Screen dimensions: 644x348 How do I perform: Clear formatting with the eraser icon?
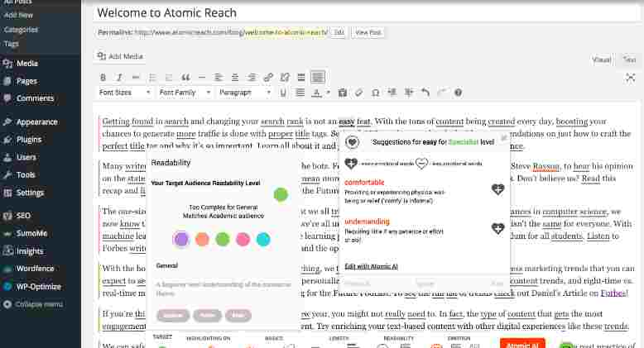point(359,93)
